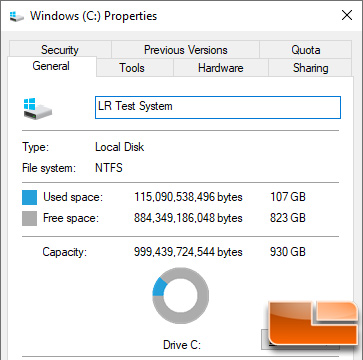This screenshot has width=363, height=360.
Task: Click the Windows drive icon beside the name field
Action: point(38,108)
